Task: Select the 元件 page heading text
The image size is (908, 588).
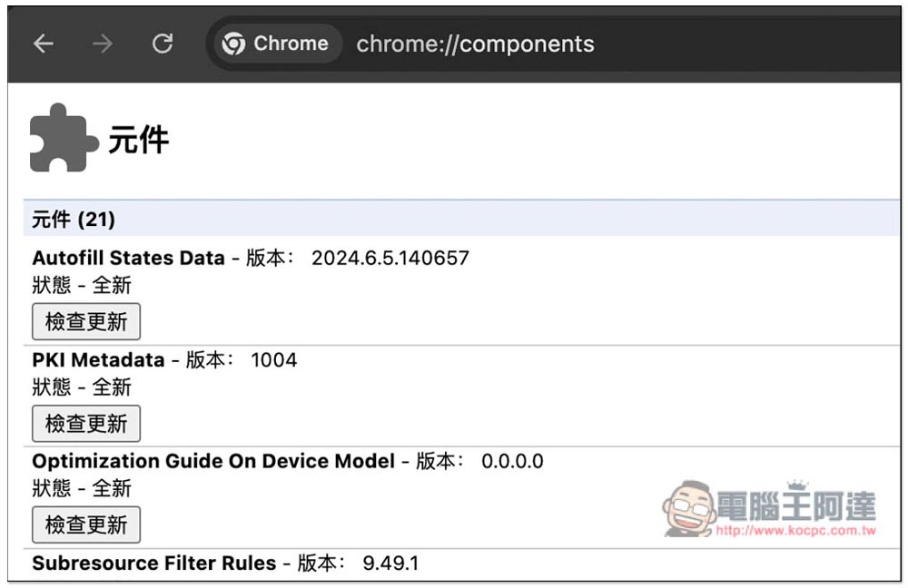Action: point(138,140)
